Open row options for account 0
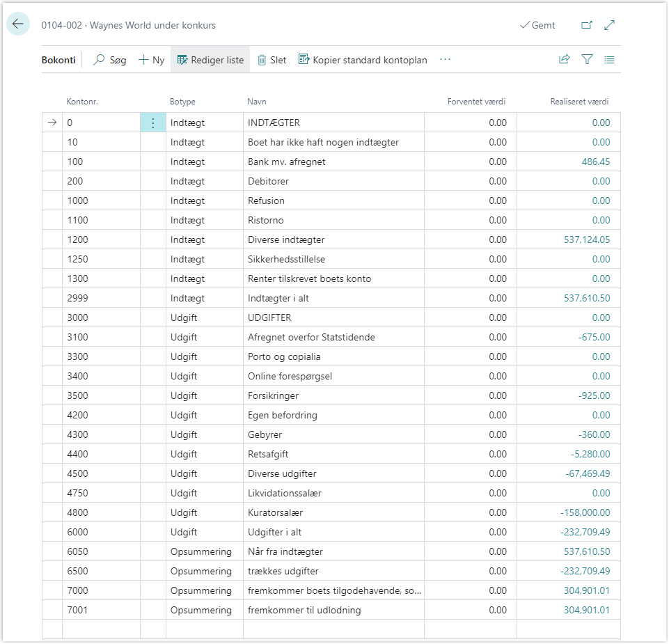669x644 pixels. (153, 123)
